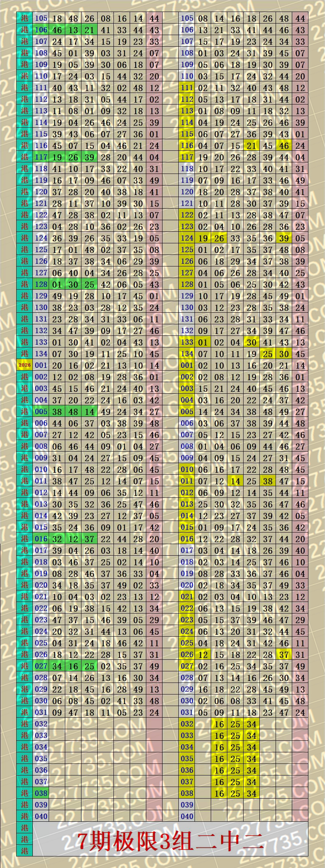Click the 港 icon in the period 040 row
Screen dimensions: 325x868
[x=25, y=816]
